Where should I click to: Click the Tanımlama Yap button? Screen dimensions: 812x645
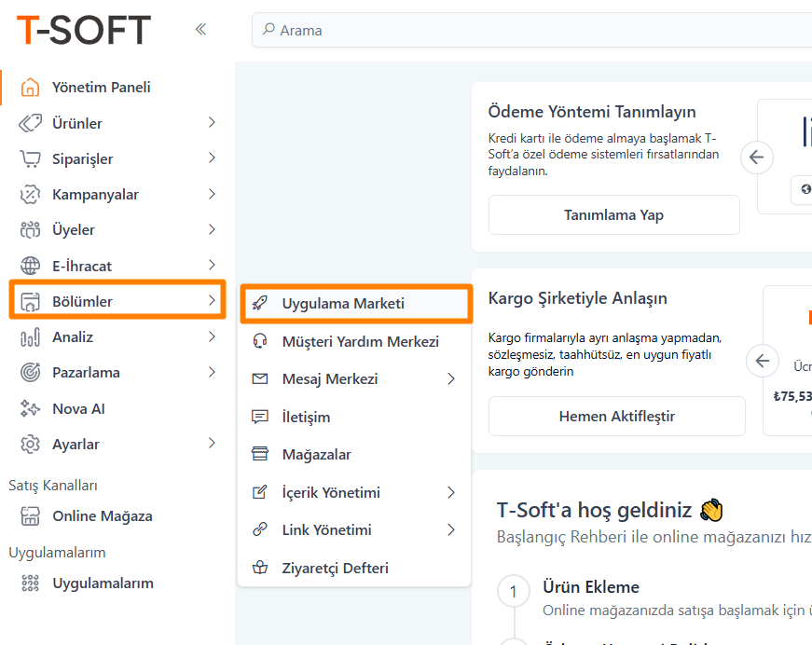click(613, 214)
